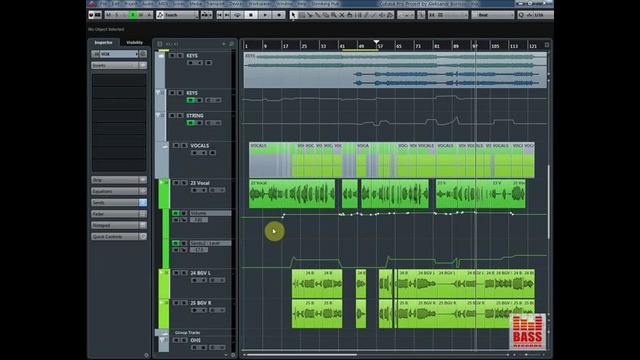This screenshot has height=360, width=640.
Task: Toggle the Cycle loop button
Action: click(x=237, y=15)
